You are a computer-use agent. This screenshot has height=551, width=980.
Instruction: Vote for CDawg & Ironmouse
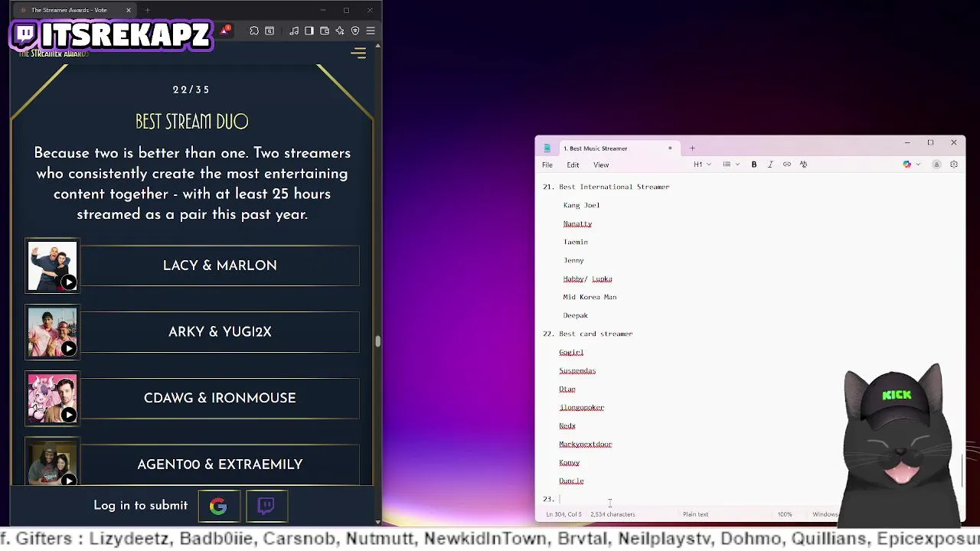point(220,398)
